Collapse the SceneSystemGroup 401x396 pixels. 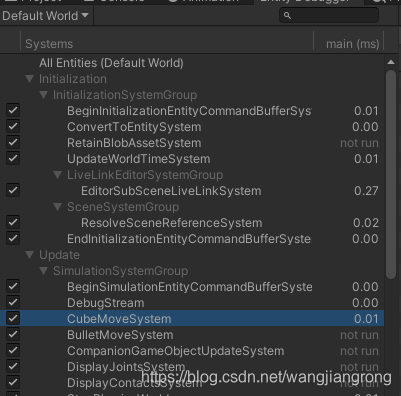58,207
